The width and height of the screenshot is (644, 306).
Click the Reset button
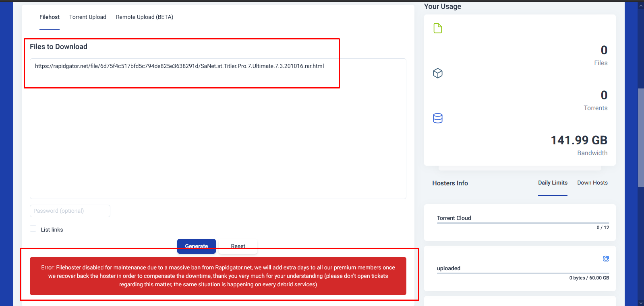238,246
